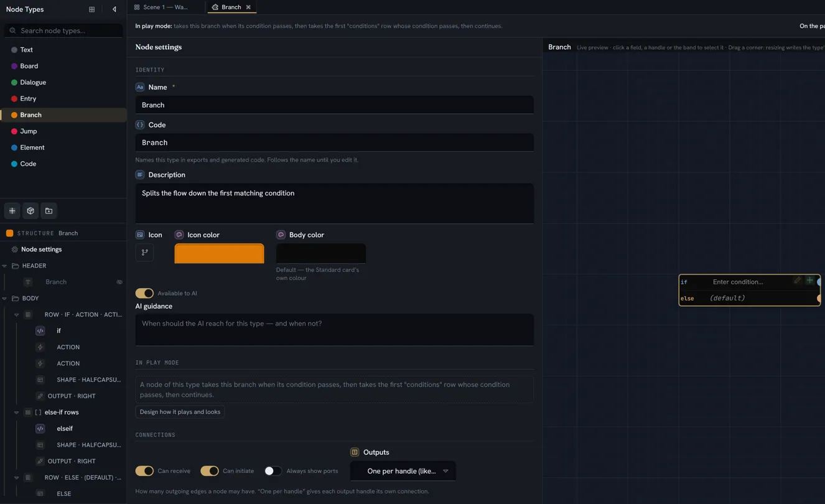This screenshot has height=504, width=825.
Task: Click into the Code field
Action: tap(335, 142)
